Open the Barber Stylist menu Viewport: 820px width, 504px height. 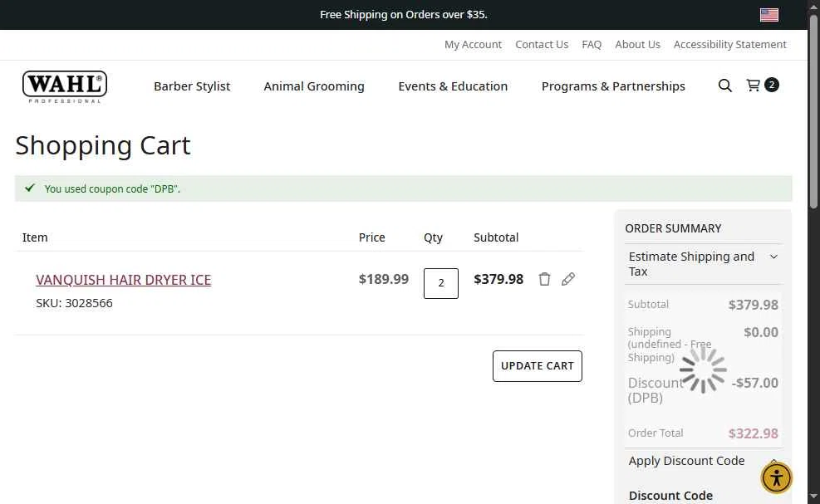pos(192,86)
